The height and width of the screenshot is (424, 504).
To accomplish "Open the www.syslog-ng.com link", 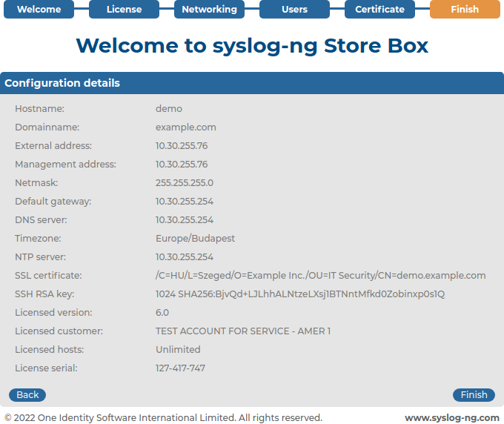I will 452,417.
